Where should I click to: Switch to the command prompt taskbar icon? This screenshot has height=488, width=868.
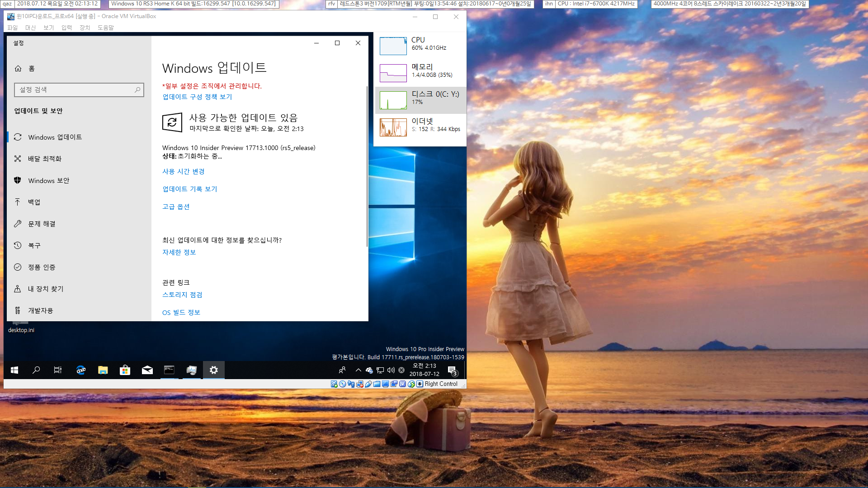(170, 370)
